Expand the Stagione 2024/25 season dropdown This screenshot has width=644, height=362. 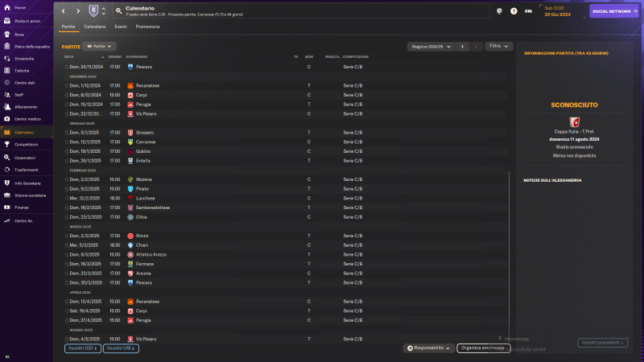[430, 47]
